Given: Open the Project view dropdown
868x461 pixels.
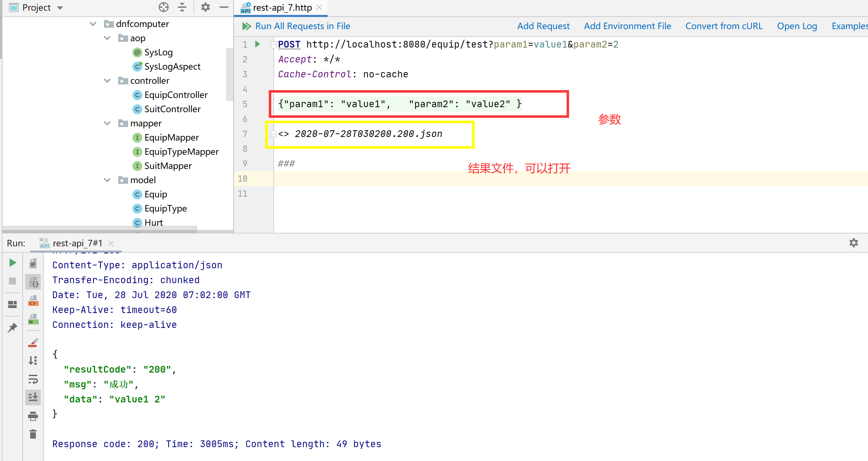Looking at the screenshot, I should click(60, 8).
